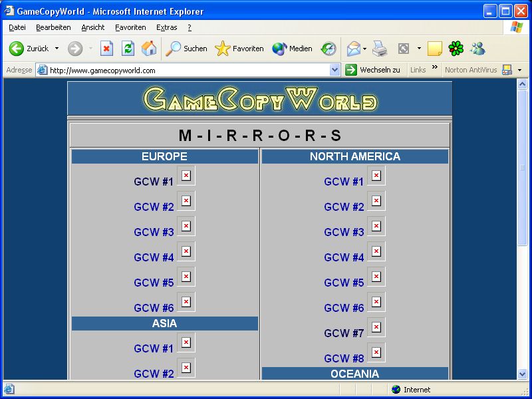Screen dimensions: 532x399
Task: Open North America mirror GCW #1 link
Action: coord(344,182)
